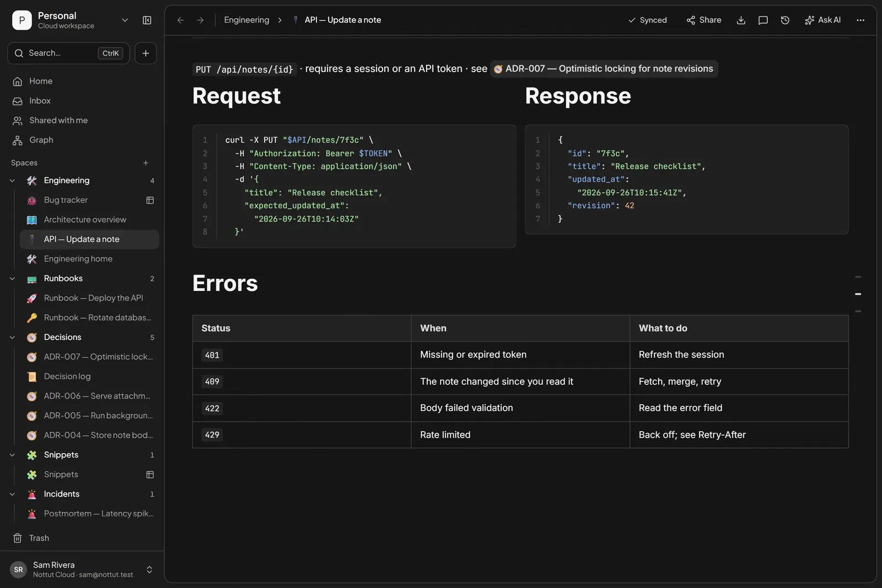Collapse the Incidents space
Image resolution: width=882 pixels, height=588 pixels.
12,494
